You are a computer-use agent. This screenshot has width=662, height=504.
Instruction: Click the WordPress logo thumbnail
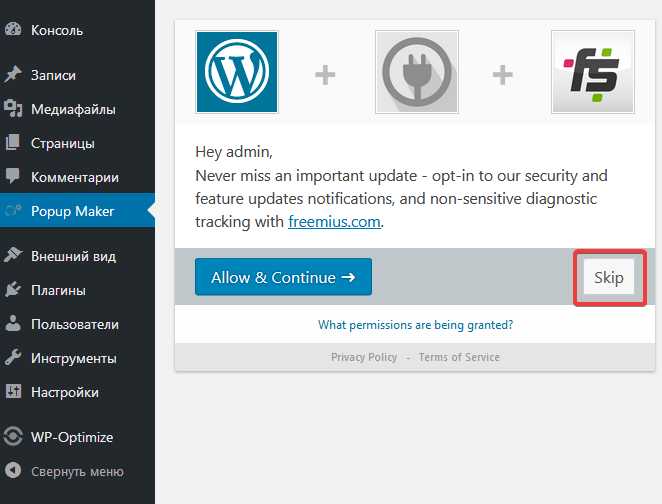click(x=237, y=72)
